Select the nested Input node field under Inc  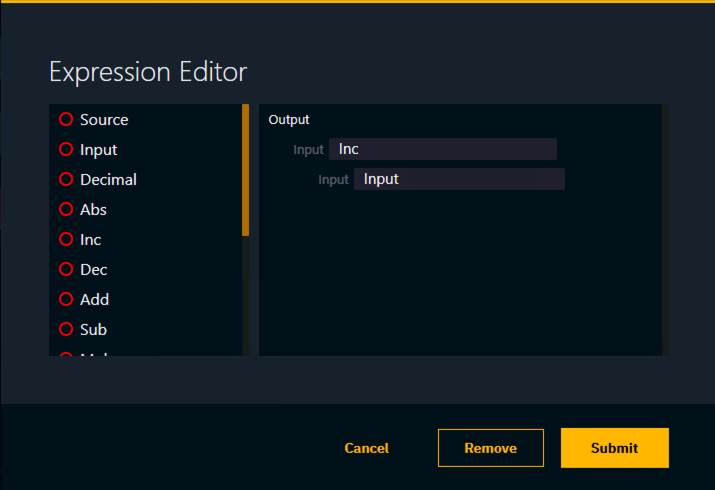tap(459, 179)
